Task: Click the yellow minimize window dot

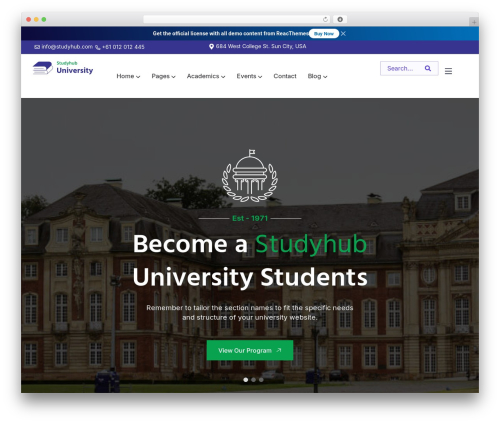Action: [x=36, y=19]
